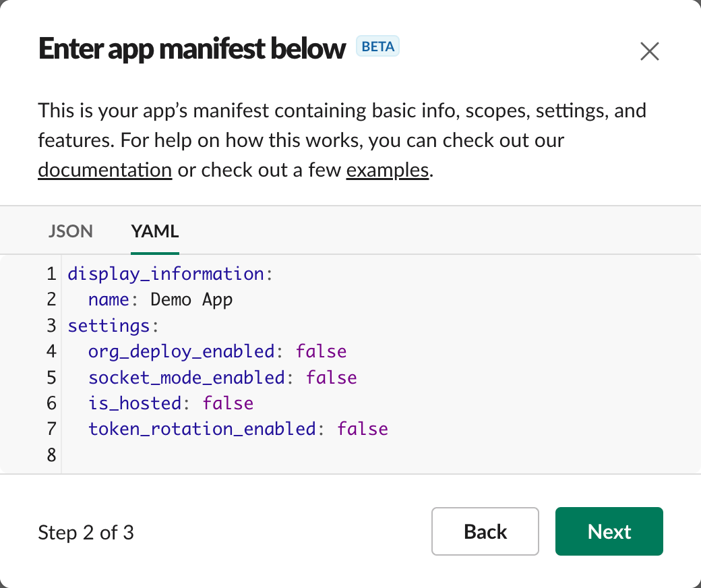Click line number 5 in the gutter
The height and width of the screenshot is (588, 701).
coord(51,377)
